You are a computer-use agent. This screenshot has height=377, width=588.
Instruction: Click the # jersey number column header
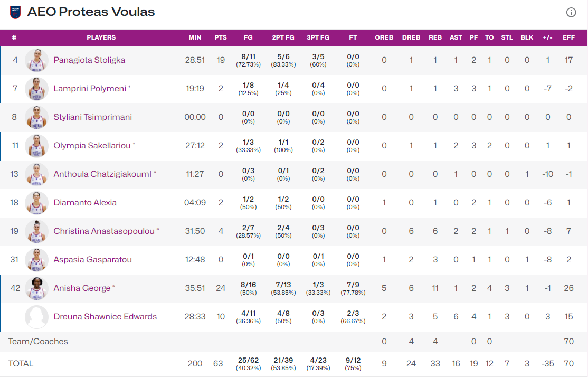(14, 37)
